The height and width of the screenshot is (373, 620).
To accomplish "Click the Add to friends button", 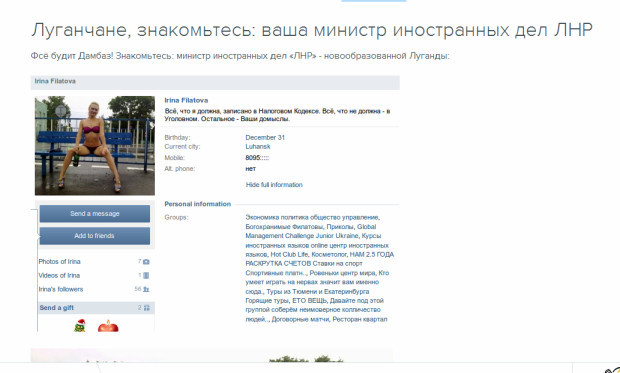I will point(95,236).
